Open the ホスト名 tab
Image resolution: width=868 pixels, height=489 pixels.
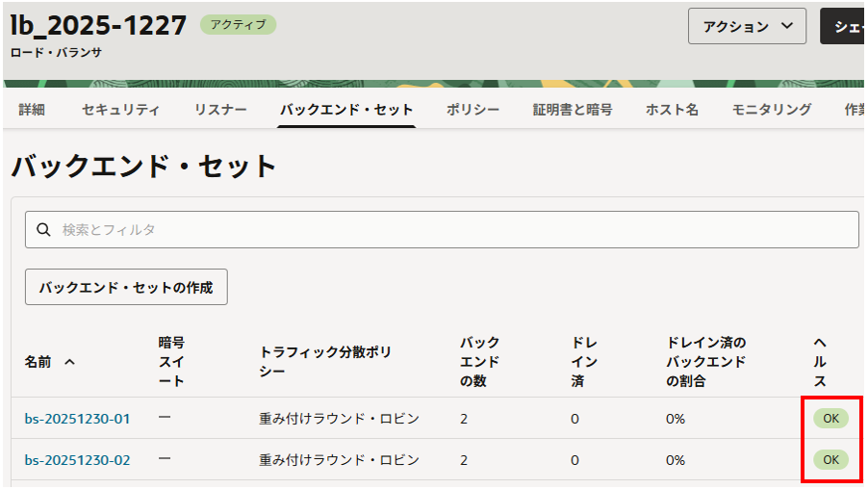[x=672, y=110]
